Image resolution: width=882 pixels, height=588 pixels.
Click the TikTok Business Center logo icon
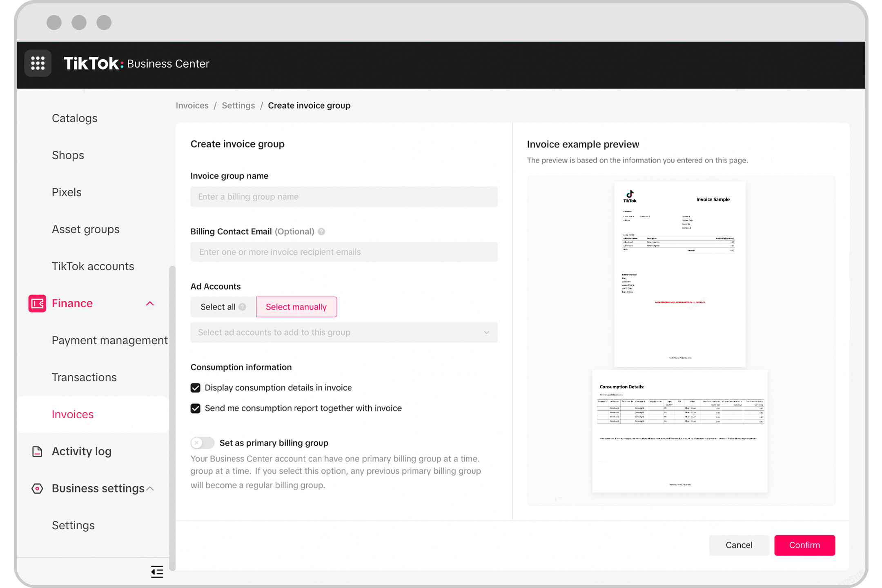click(x=38, y=63)
